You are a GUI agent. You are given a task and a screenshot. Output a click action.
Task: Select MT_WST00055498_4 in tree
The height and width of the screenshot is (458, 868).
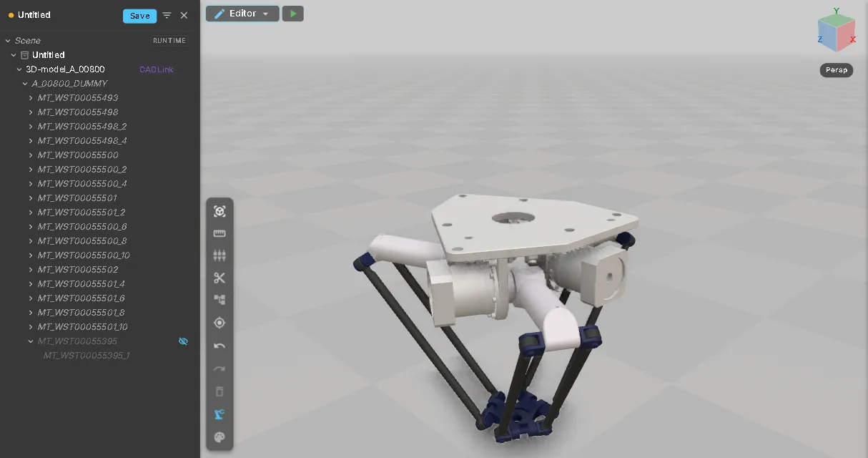pos(82,141)
